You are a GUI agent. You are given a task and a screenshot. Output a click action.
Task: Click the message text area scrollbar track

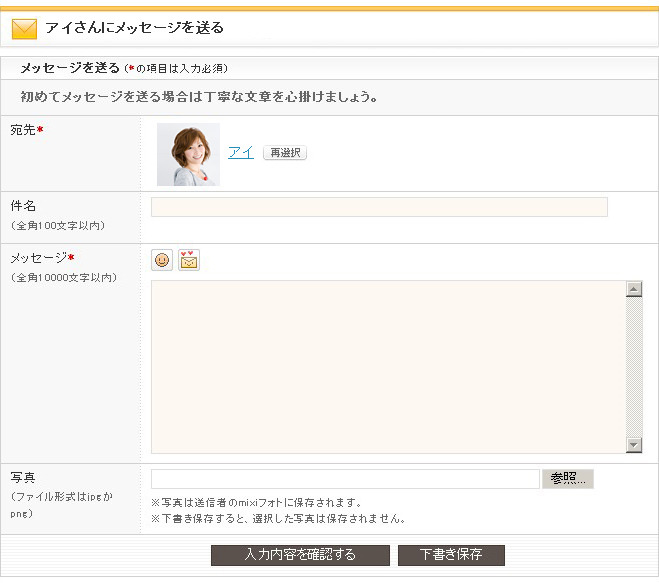[634, 367]
